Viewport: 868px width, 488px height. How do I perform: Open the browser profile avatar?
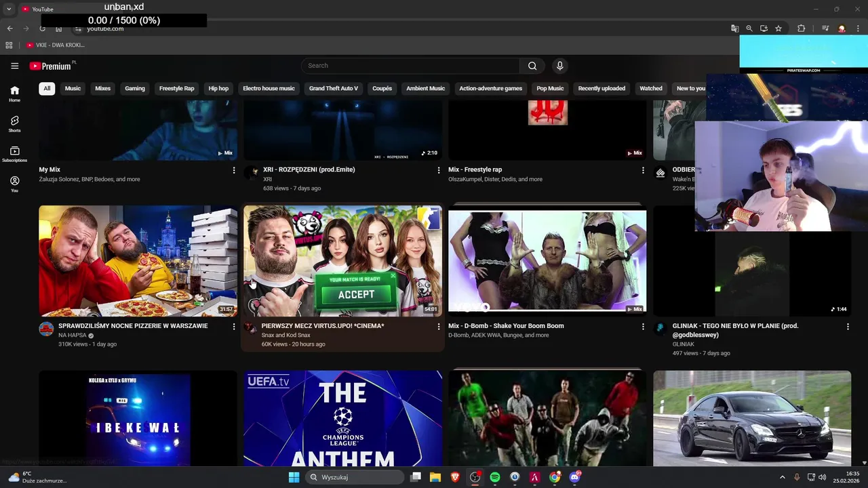pos(842,28)
